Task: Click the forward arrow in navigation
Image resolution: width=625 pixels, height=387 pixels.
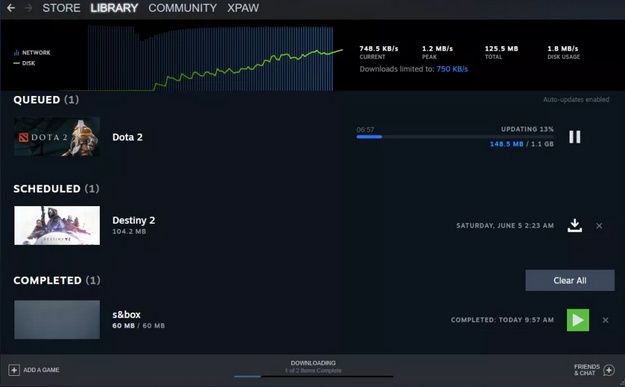Action: (x=28, y=8)
